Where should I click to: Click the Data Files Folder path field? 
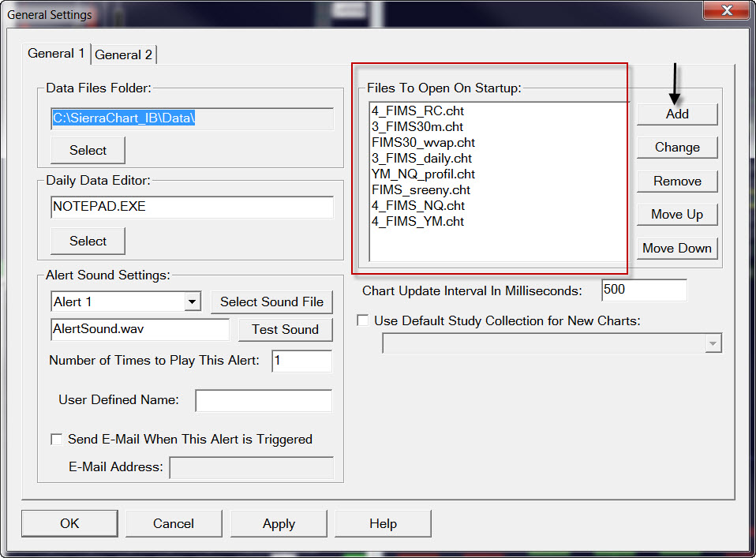click(192, 118)
